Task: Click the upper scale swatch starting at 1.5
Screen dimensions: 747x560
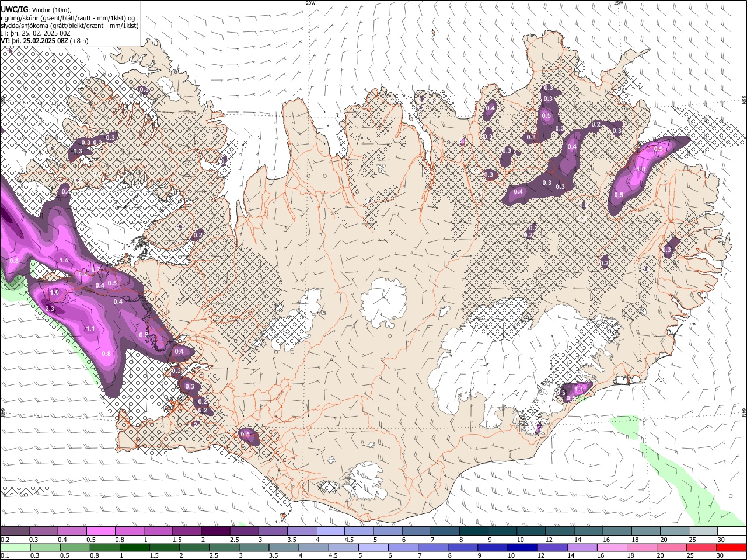Action: (187, 531)
